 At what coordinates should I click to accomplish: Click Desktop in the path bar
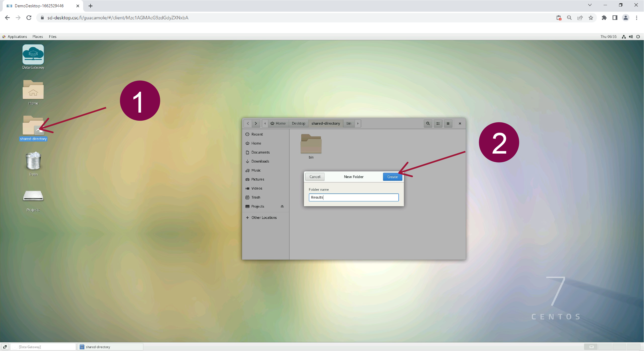(x=299, y=123)
